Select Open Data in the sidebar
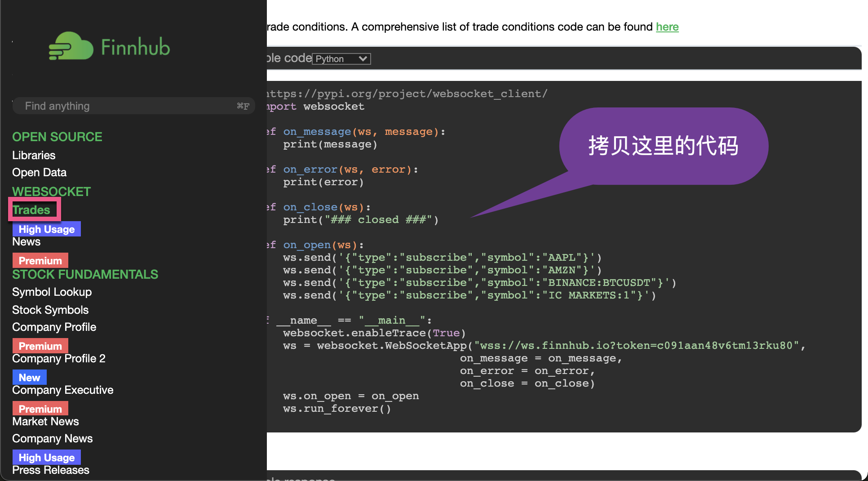The height and width of the screenshot is (481, 868). tap(39, 172)
